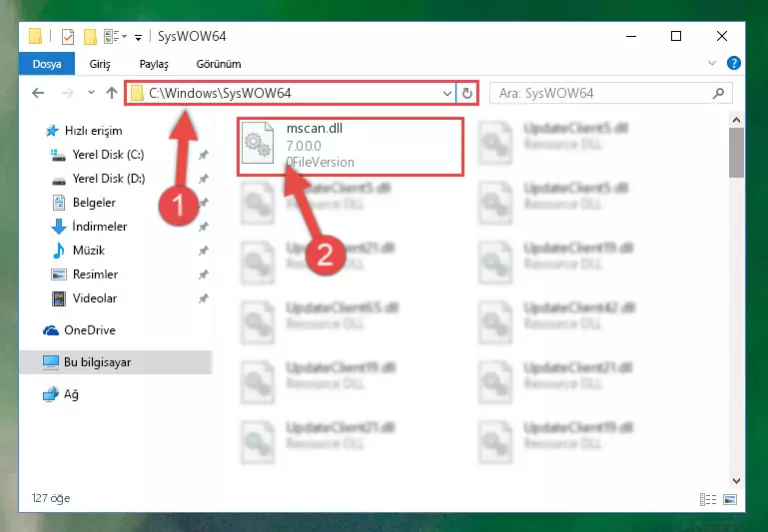Expand the ribbon with the chevron

click(x=712, y=63)
